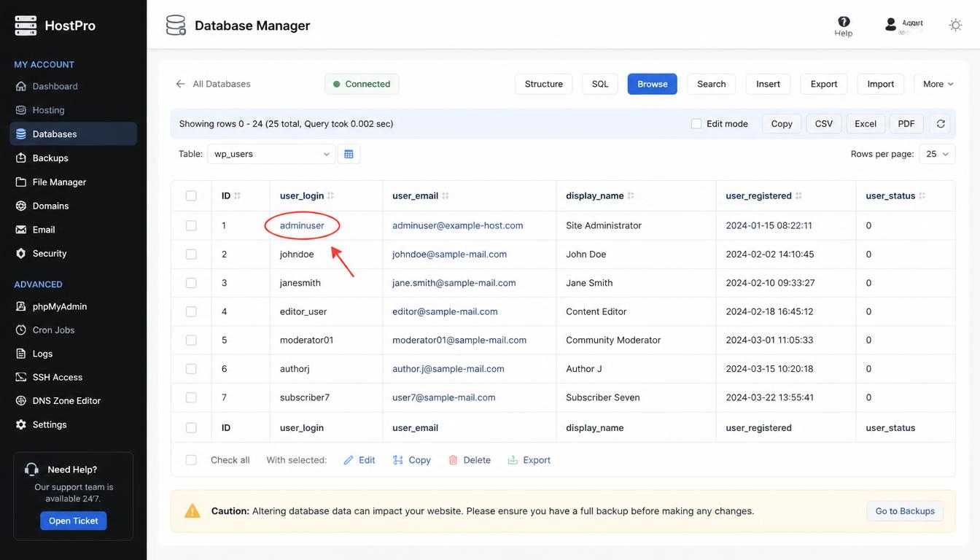This screenshot has height=560, width=980.
Task: Toggle light/dark theme sun icon
Action: pyautogui.click(x=955, y=26)
